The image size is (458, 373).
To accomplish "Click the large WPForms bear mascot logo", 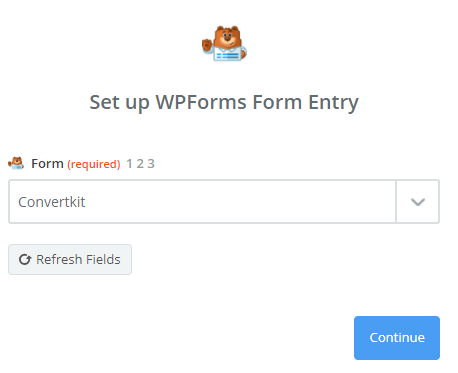I will click(x=224, y=44).
